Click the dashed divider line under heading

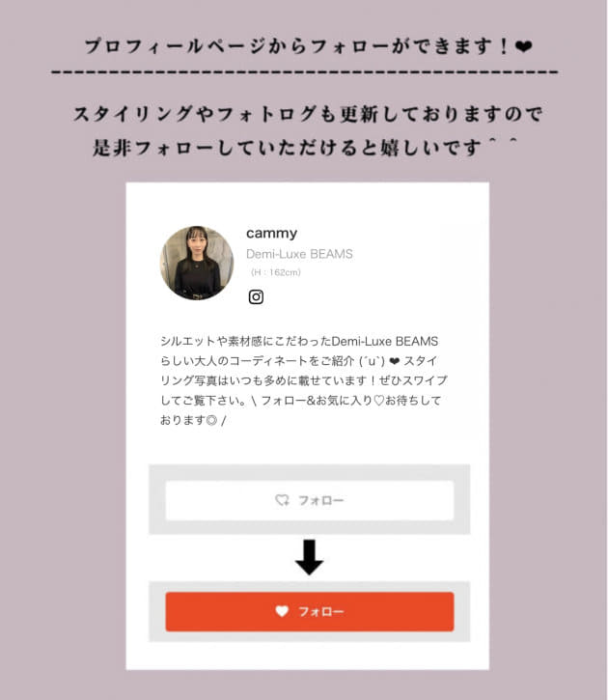[305, 71]
